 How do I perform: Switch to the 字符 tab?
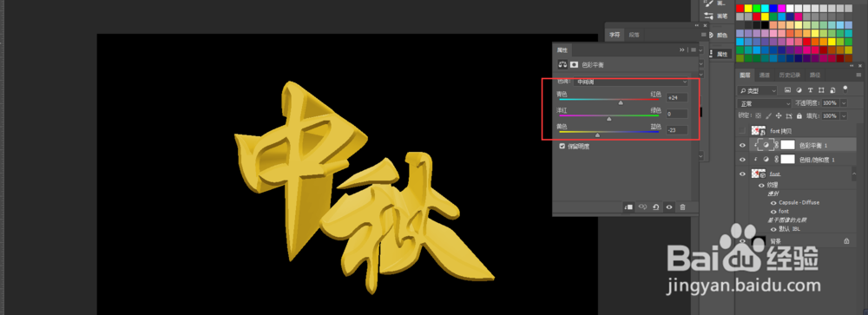pyautogui.click(x=615, y=35)
